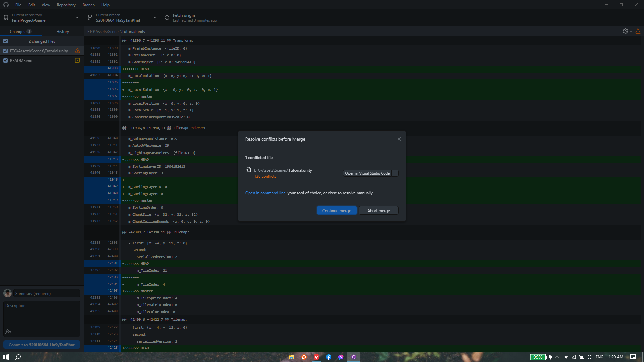Switch to the History tab
644x362 pixels.
(x=62, y=31)
